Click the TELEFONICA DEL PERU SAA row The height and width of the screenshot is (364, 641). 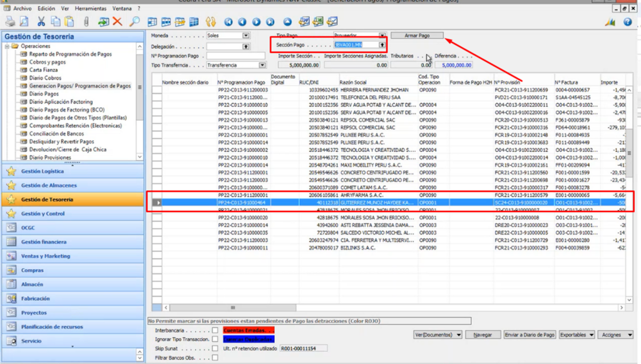coord(389,97)
